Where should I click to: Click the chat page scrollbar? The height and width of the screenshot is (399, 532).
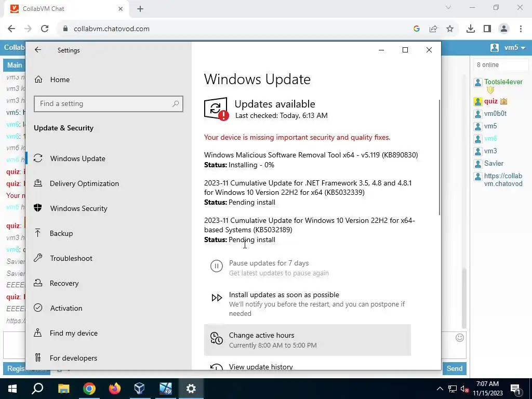pyautogui.click(x=464, y=299)
